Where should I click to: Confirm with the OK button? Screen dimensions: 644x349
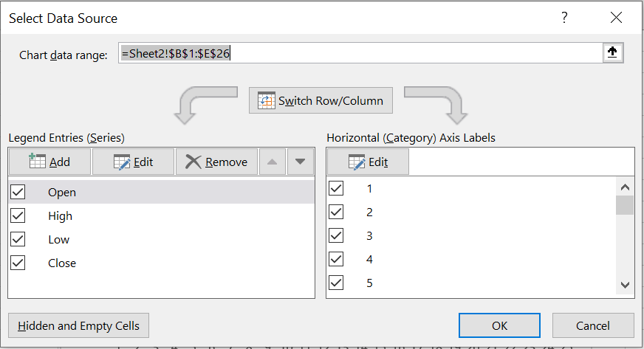pos(499,325)
